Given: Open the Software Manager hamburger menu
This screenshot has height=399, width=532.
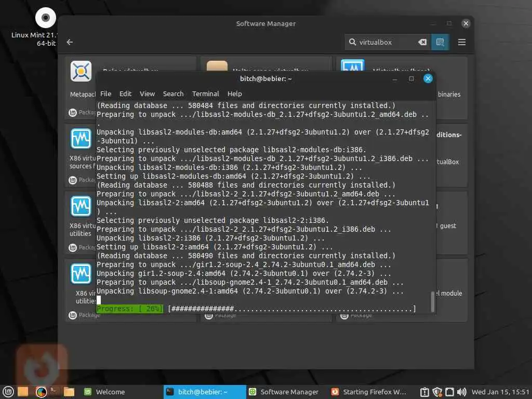Looking at the screenshot, I should coord(461,42).
